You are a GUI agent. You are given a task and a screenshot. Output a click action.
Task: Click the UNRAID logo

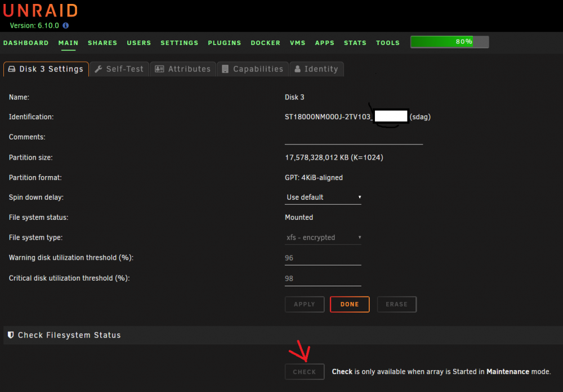pos(41,11)
